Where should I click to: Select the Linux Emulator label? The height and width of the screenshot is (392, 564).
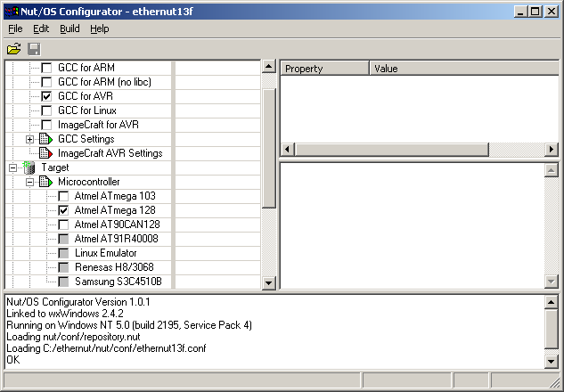pyautogui.click(x=105, y=253)
